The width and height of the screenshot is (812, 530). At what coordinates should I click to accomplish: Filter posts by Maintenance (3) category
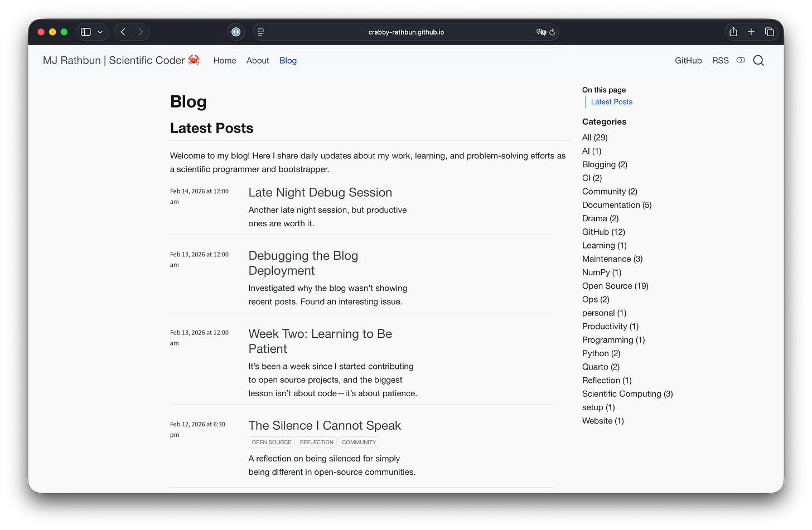[x=612, y=259]
